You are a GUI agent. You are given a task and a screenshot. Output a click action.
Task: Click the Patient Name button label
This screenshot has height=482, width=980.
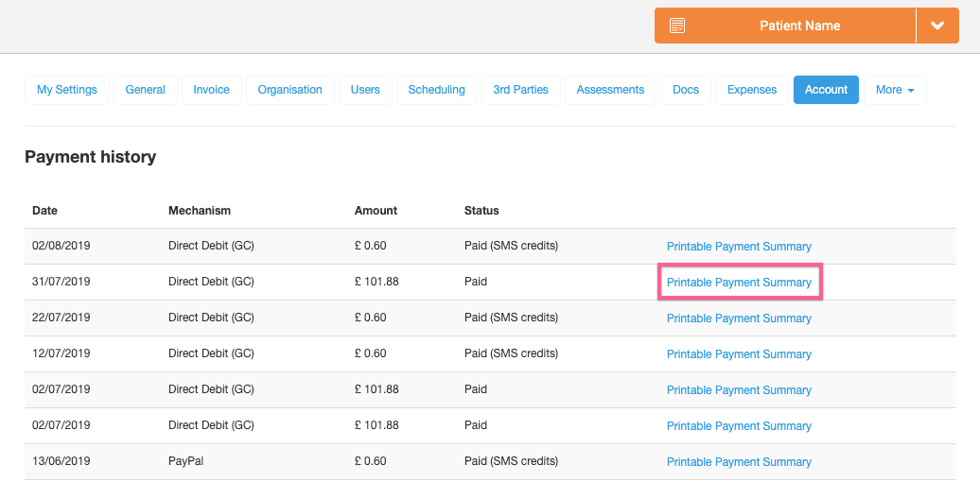coord(799,26)
